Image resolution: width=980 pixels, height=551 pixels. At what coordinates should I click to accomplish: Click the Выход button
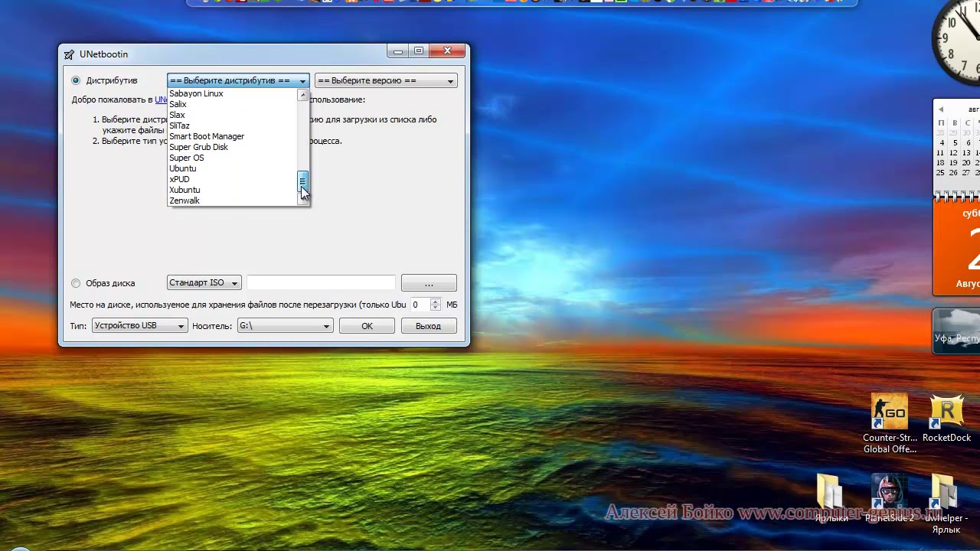tap(428, 326)
